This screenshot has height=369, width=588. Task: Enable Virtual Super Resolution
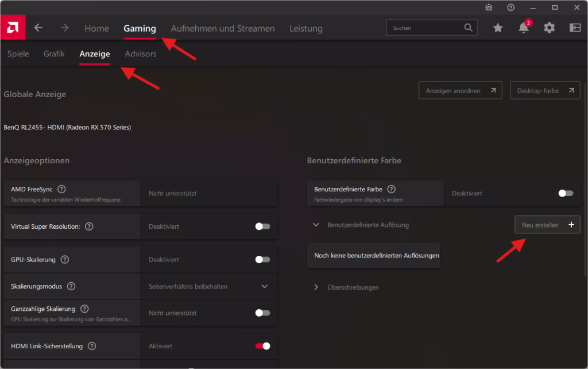262,226
